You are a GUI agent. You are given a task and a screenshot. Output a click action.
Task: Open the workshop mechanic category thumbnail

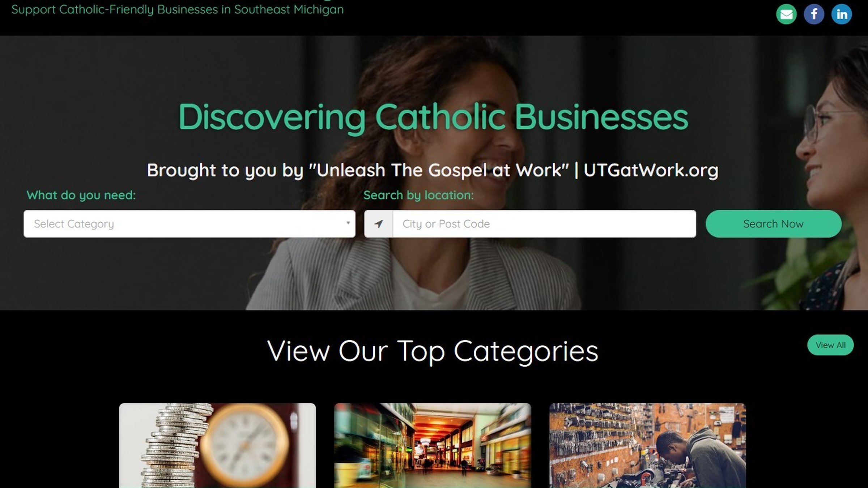coord(647,445)
